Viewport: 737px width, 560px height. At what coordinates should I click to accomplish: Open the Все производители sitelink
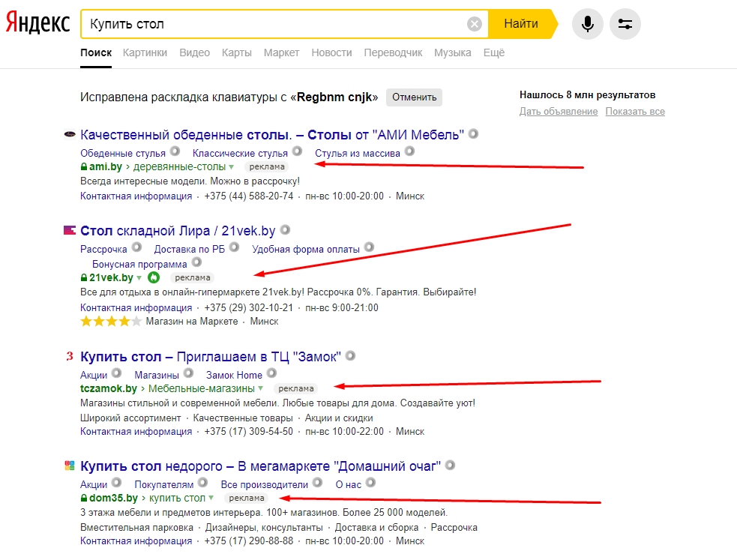(x=265, y=484)
